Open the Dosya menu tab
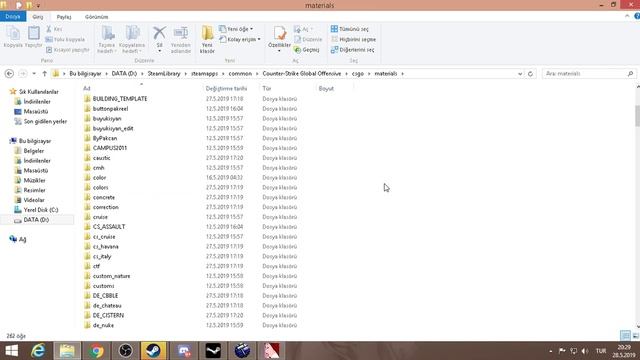 (13, 17)
